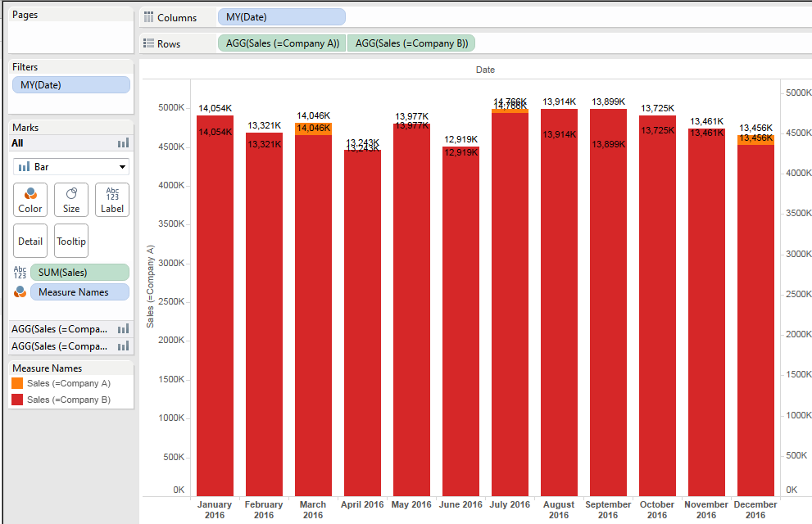812x524 pixels.
Task: Select the January 2016 bar
Action: click(x=215, y=305)
